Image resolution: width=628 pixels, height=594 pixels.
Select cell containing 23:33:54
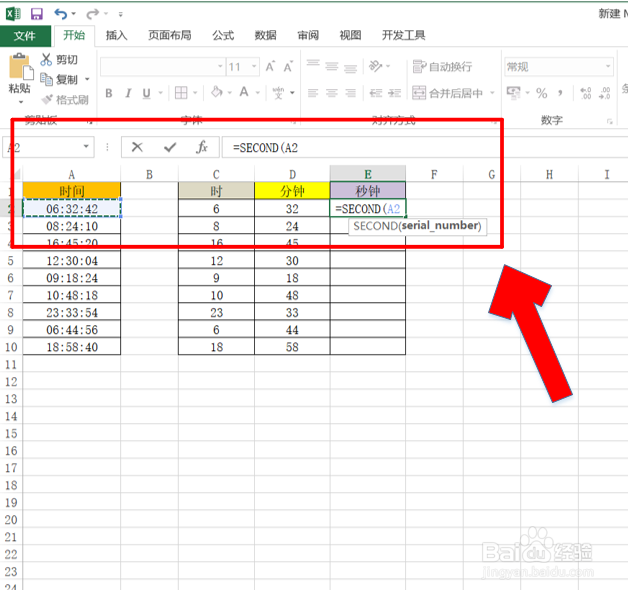click(x=72, y=312)
